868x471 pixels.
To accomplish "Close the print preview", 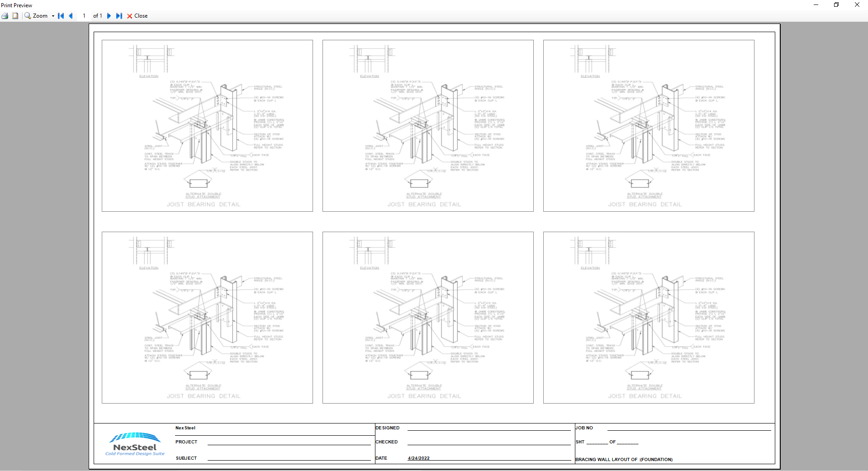I will [x=137, y=16].
